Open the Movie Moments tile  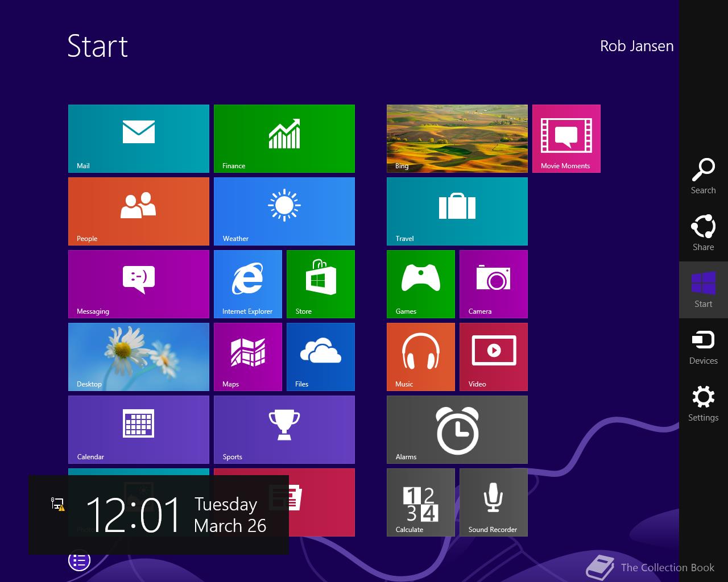coord(566,139)
